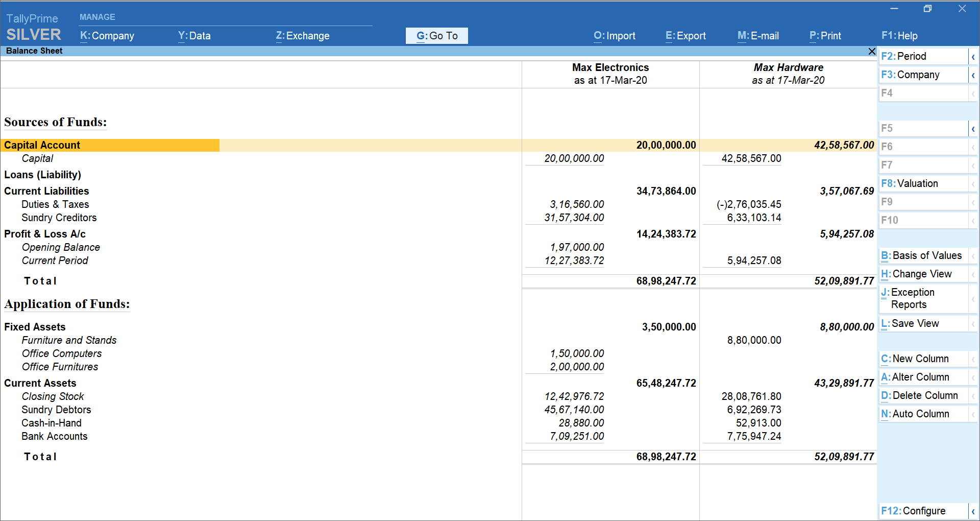Click the Import option in top bar

click(614, 36)
